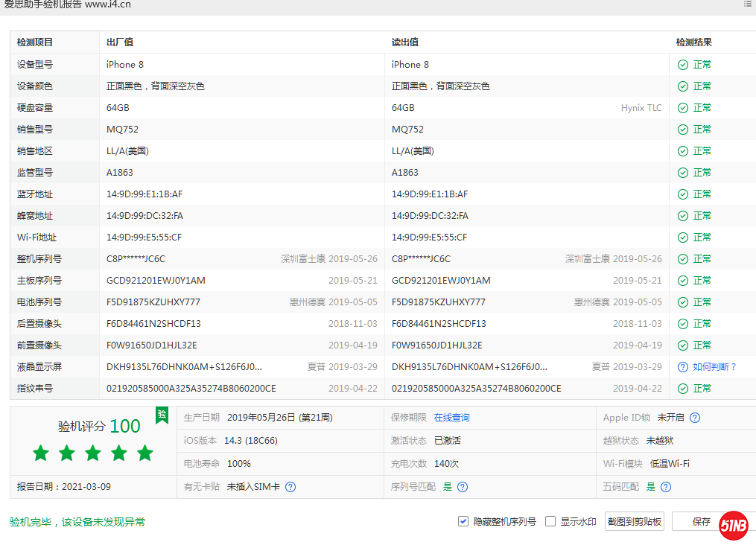Click the 检测项目 column header
The height and width of the screenshot is (548, 756).
pos(35,42)
